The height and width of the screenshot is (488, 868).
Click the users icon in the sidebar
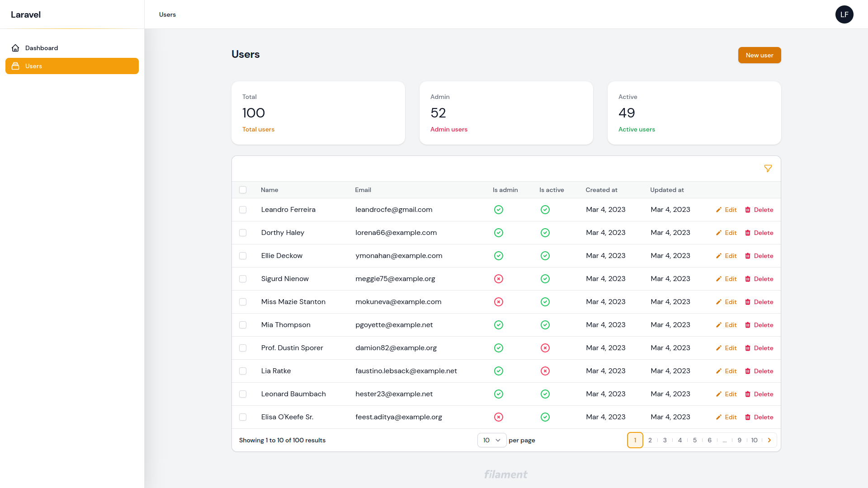pyautogui.click(x=15, y=66)
